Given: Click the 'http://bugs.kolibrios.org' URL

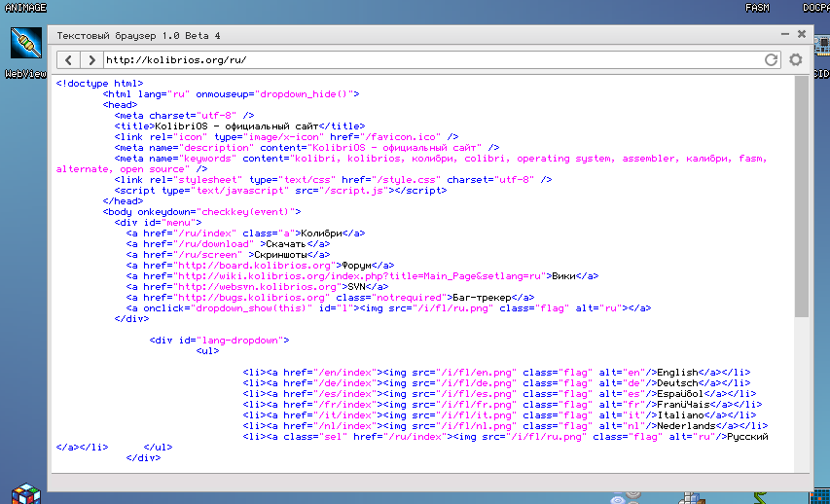Looking at the screenshot, I should pos(251,298).
